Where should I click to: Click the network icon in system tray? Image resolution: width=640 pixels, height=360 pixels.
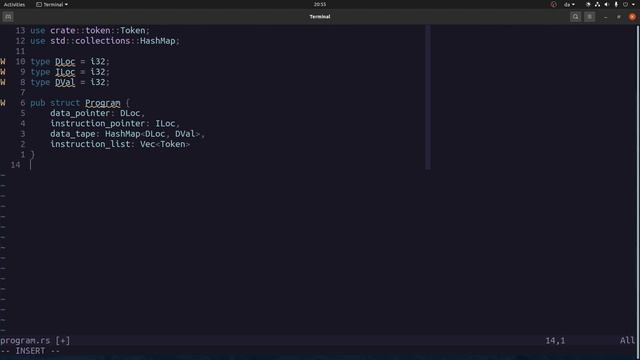(598, 4)
